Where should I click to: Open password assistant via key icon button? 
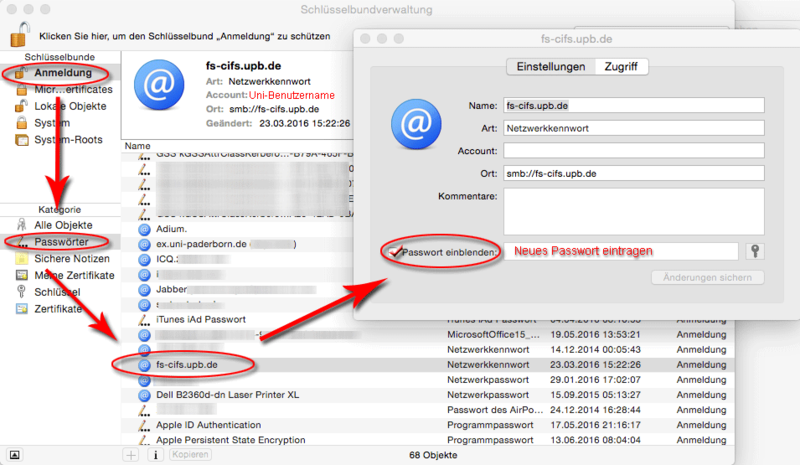click(755, 251)
